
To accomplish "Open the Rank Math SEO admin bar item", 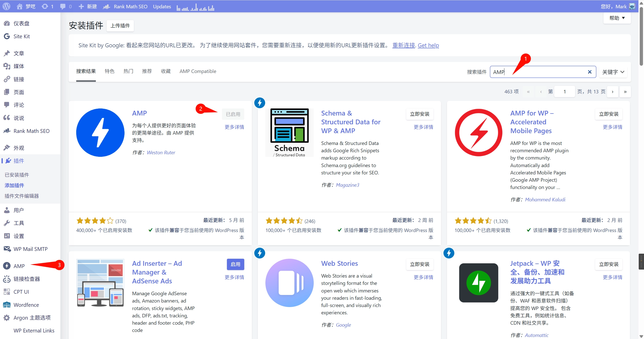I will click(125, 6).
